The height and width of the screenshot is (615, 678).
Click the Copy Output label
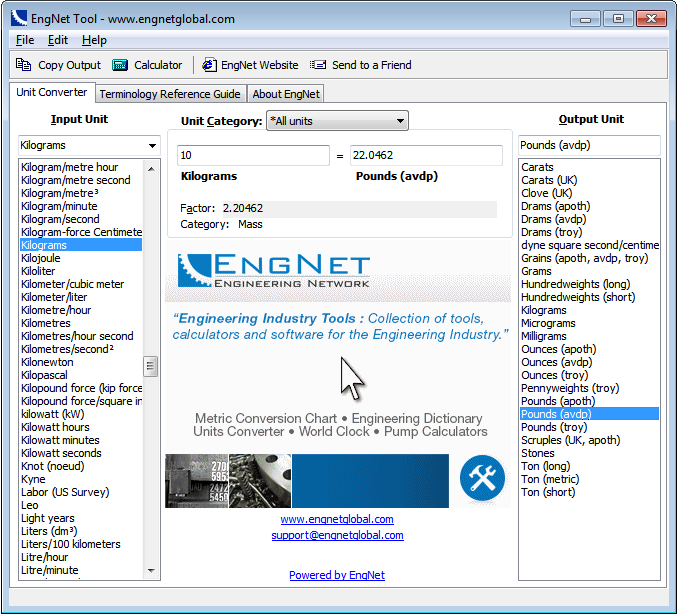pyautogui.click(x=69, y=65)
